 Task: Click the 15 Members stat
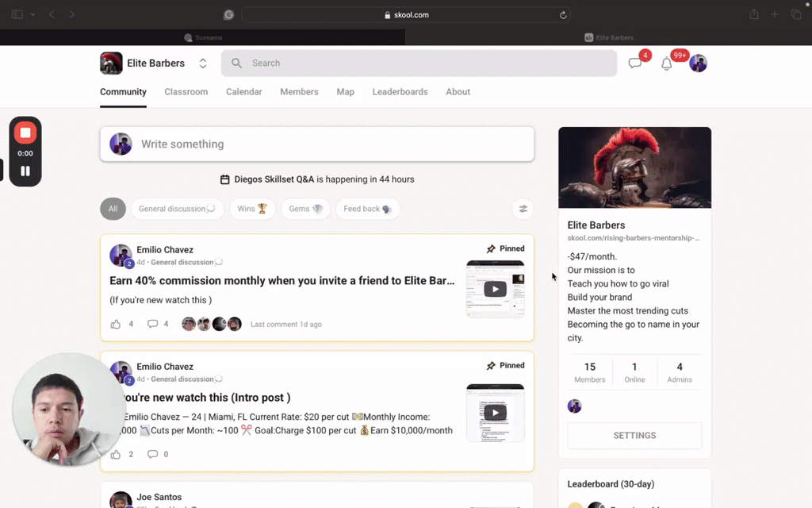click(x=589, y=372)
